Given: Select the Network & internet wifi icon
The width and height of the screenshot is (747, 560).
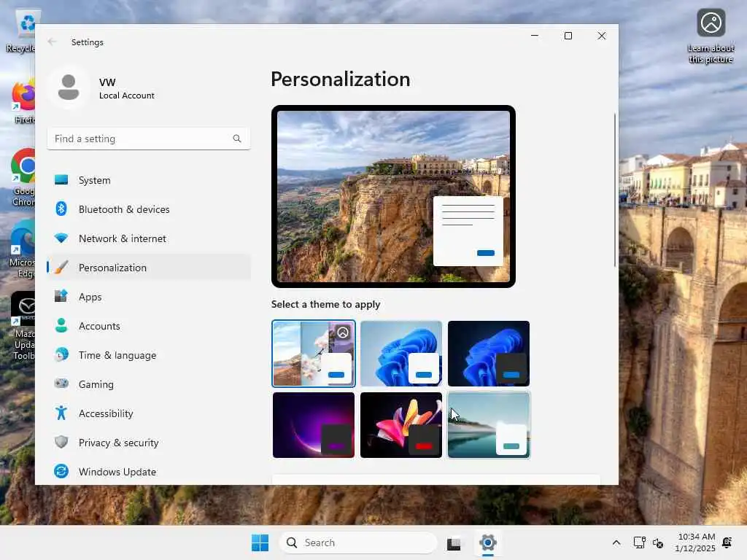Looking at the screenshot, I should (61, 238).
